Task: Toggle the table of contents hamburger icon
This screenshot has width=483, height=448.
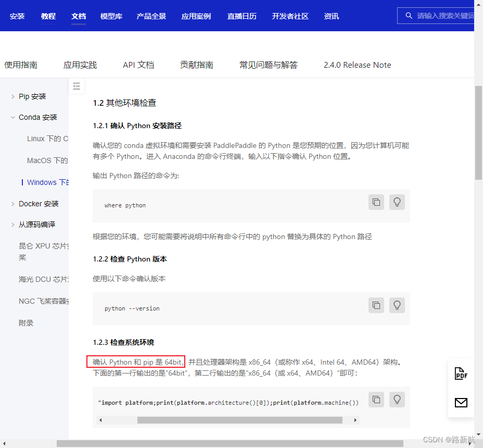Action: (x=77, y=86)
